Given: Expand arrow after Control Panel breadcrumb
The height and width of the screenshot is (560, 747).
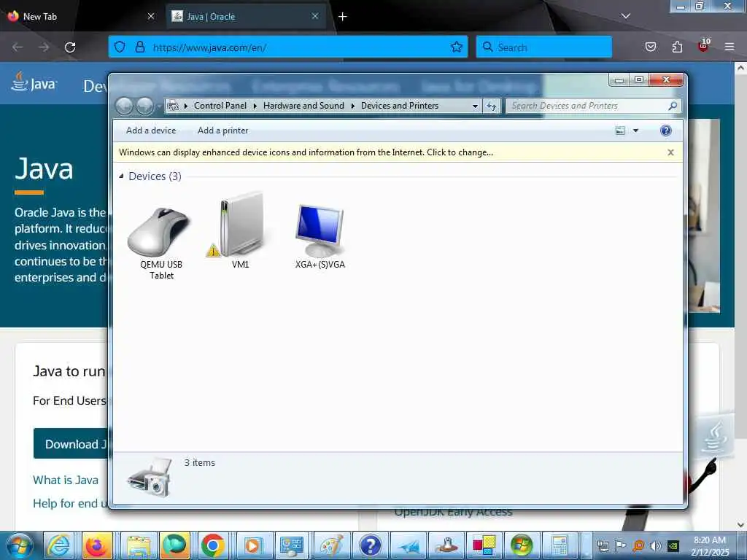Looking at the screenshot, I should click(x=255, y=106).
